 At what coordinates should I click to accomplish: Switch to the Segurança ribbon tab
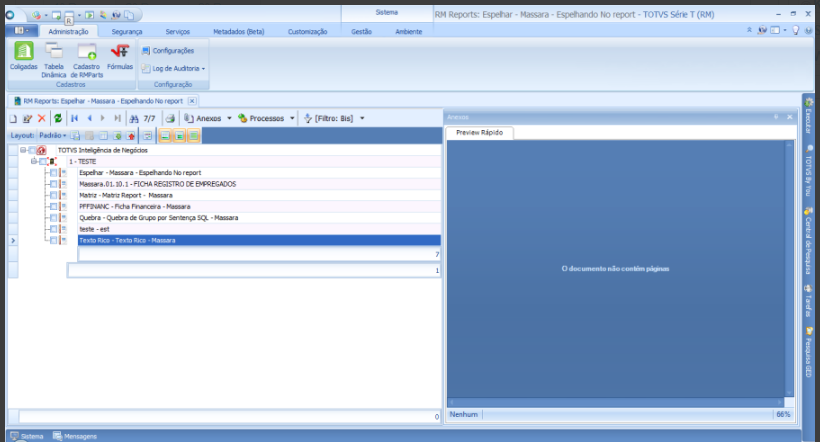127,32
